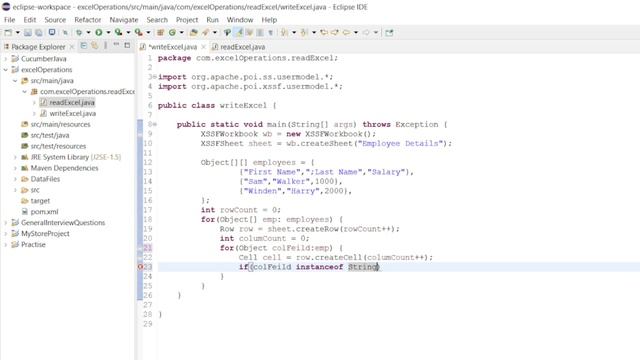The height and width of the screenshot is (360, 640).
Task: Open the File menu
Action: [x=9, y=20]
